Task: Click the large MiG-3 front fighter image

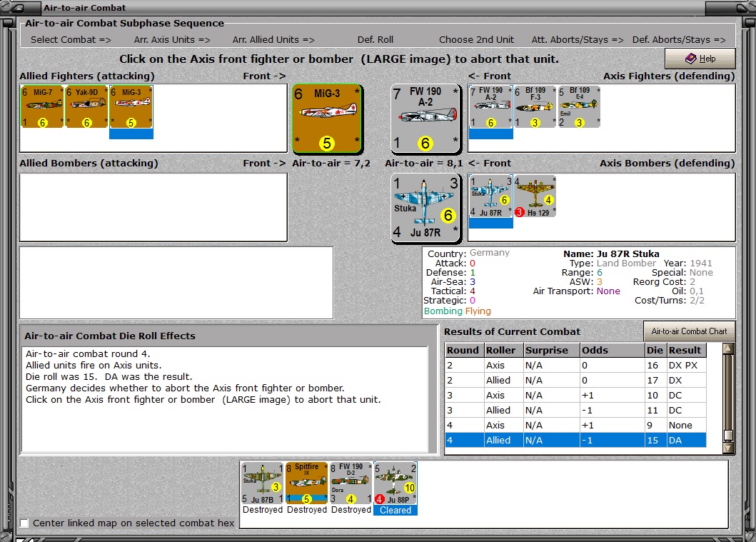Action: coord(328,119)
